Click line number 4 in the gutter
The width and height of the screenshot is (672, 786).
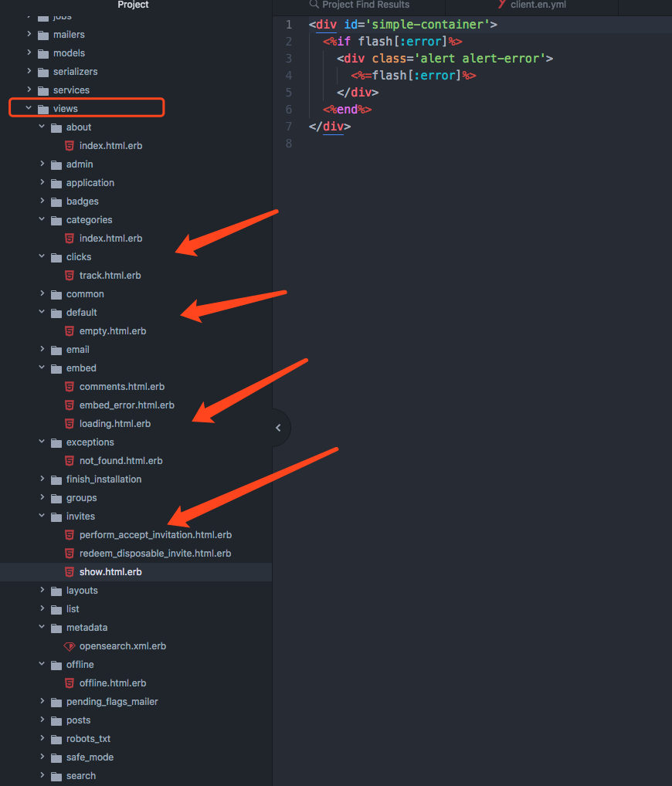(x=288, y=76)
